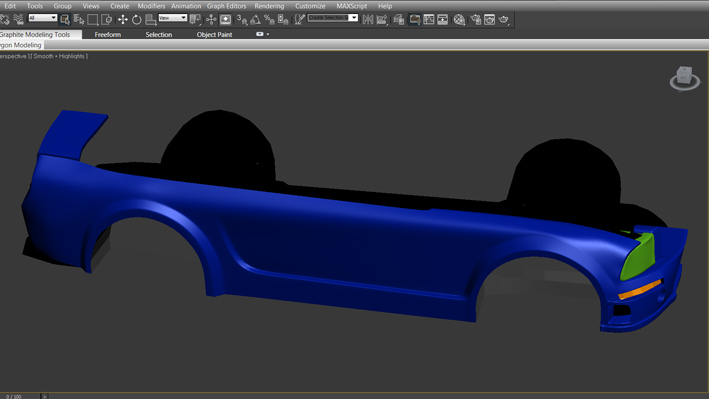The height and width of the screenshot is (399, 709).
Task: Select the blue rear spoiler of the car
Action: coord(72,134)
